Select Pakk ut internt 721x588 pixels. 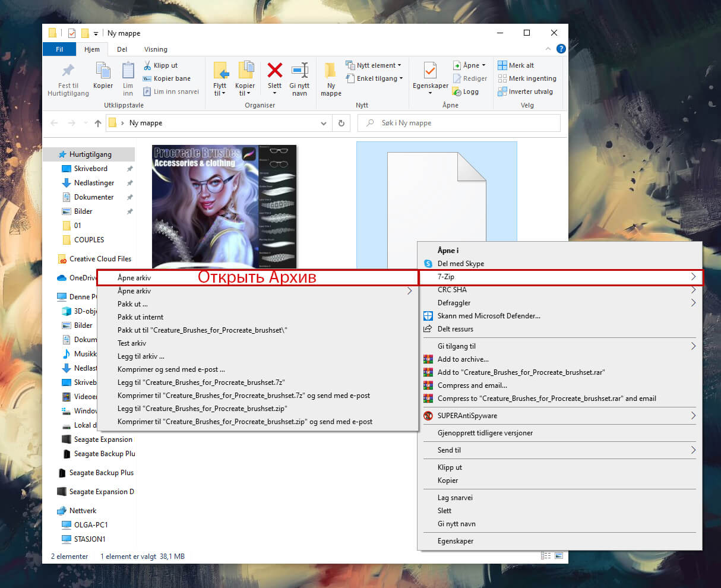(x=140, y=317)
